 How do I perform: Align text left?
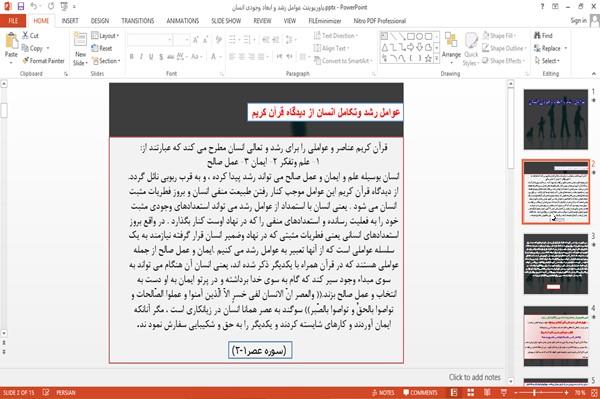coord(232,57)
